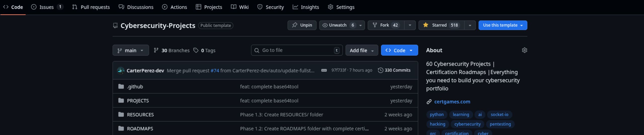Click the CarterPerez-dev avatar icon
Viewport: 644px width, 135px height.
pos(121,71)
